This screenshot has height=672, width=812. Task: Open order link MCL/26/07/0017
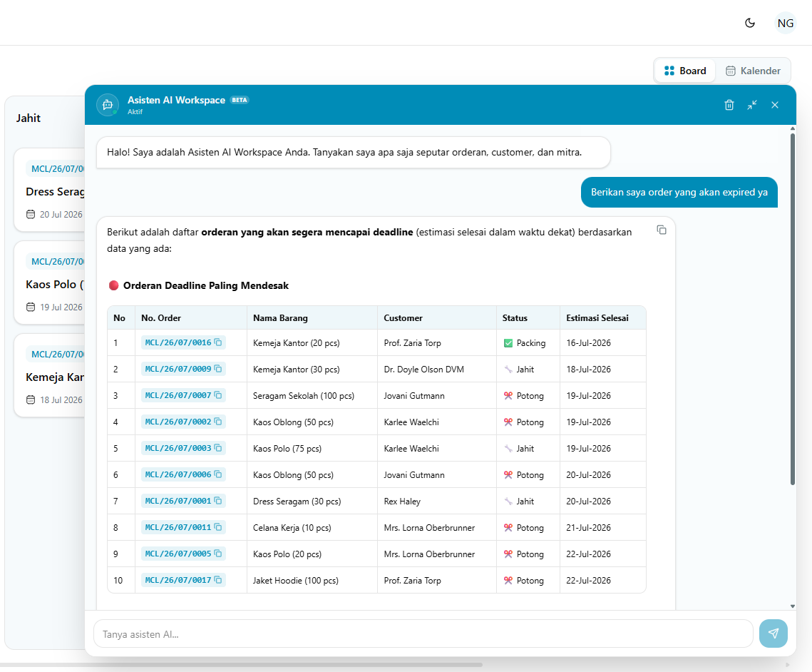(178, 580)
